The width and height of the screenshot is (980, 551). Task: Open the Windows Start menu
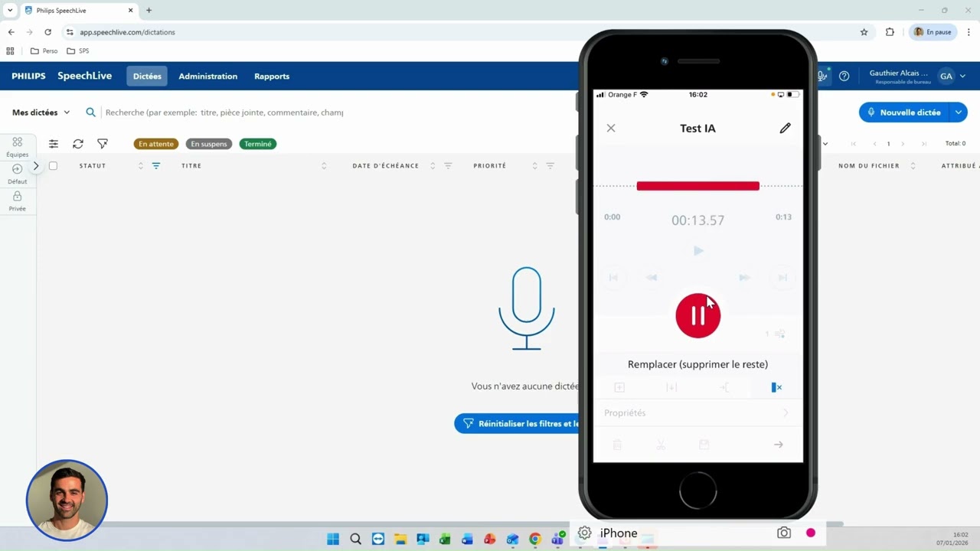coord(333,540)
